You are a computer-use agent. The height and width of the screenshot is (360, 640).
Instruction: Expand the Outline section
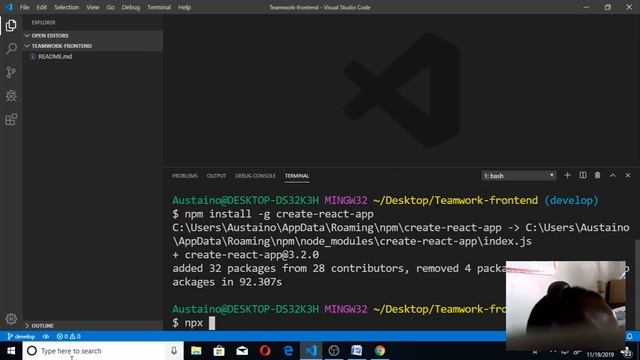coord(93,326)
